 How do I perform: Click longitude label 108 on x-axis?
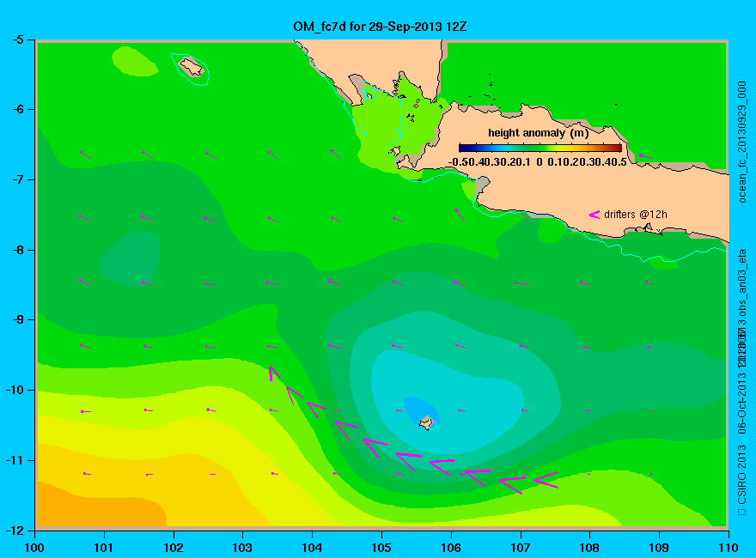click(x=589, y=548)
